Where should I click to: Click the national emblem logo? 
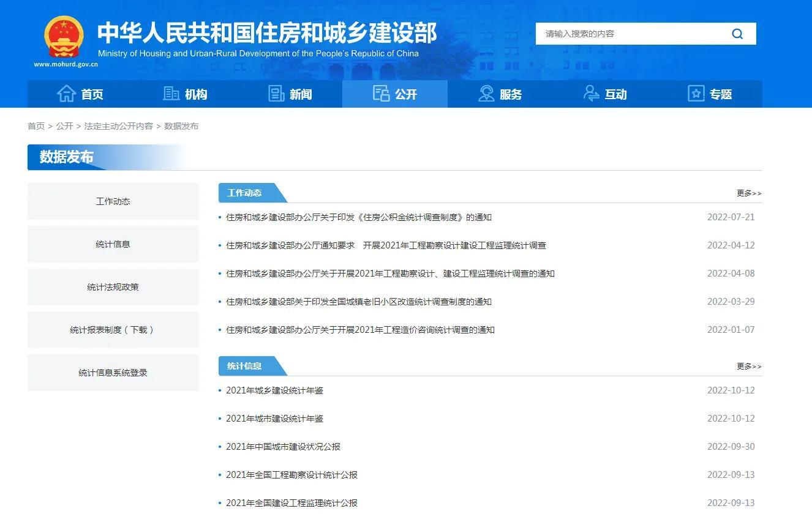tap(64, 37)
